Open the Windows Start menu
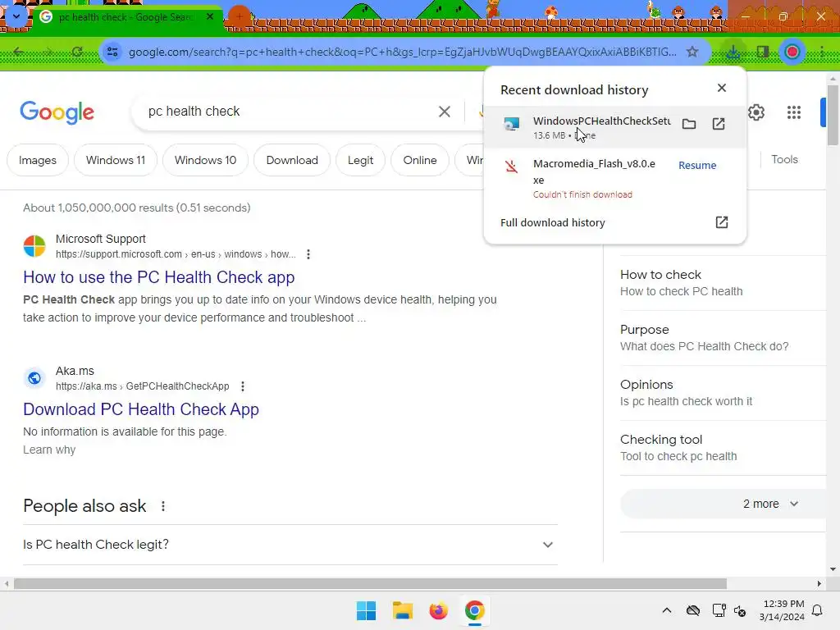840x630 pixels. 367,610
